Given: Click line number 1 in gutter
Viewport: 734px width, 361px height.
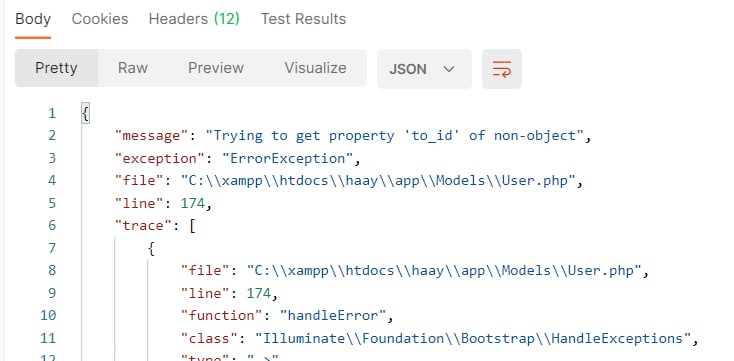Looking at the screenshot, I should (51, 113).
